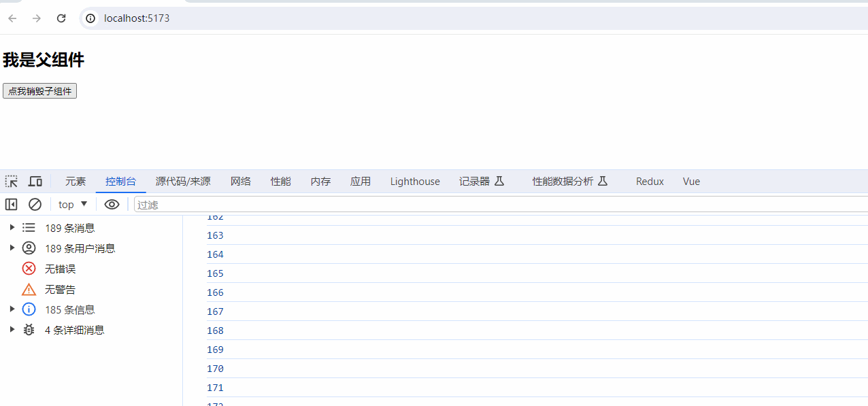The height and width of the screenshot is (406, 868).
Task: Click console log value 169
Action: 215,350
